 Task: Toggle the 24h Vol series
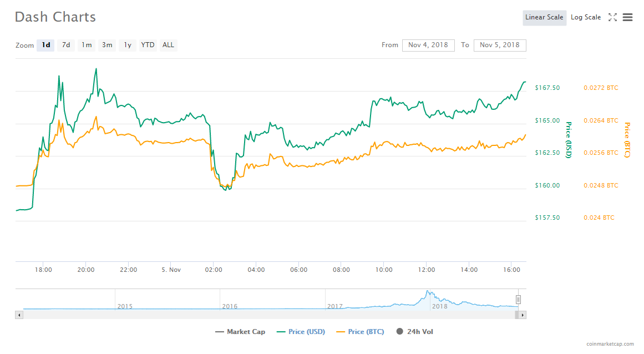pos(414,332)
